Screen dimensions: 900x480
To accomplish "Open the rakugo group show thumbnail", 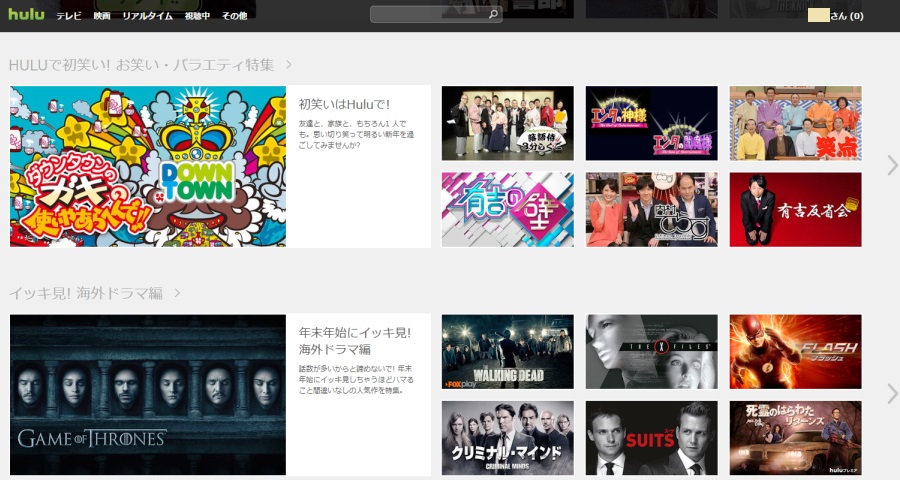I will (x=507, y=123).
